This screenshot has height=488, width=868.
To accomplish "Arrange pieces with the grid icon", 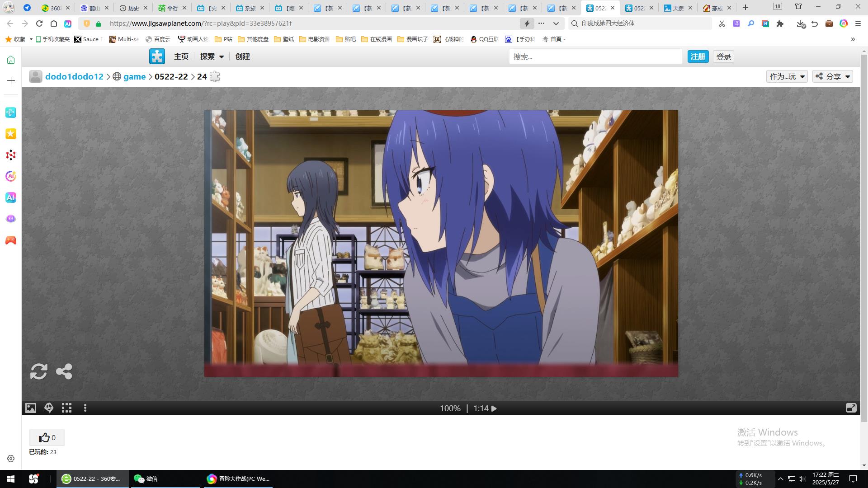I will pos(67,408).
